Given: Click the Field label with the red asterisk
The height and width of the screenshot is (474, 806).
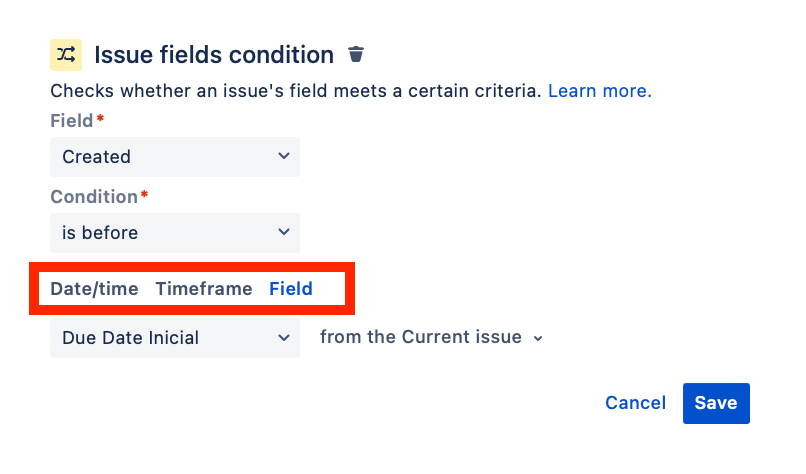Looking at the screenshot, I should pyautogui.click(x=77, y=121).
